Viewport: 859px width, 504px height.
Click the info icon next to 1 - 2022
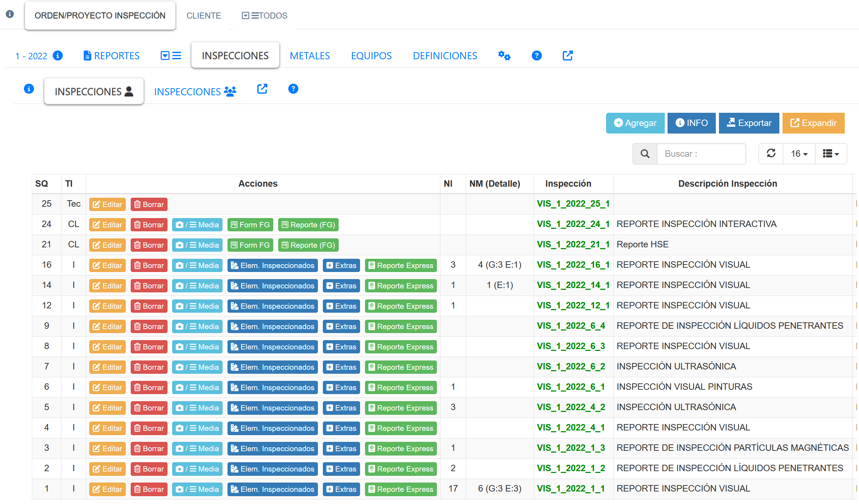click(x=58, y=56)
